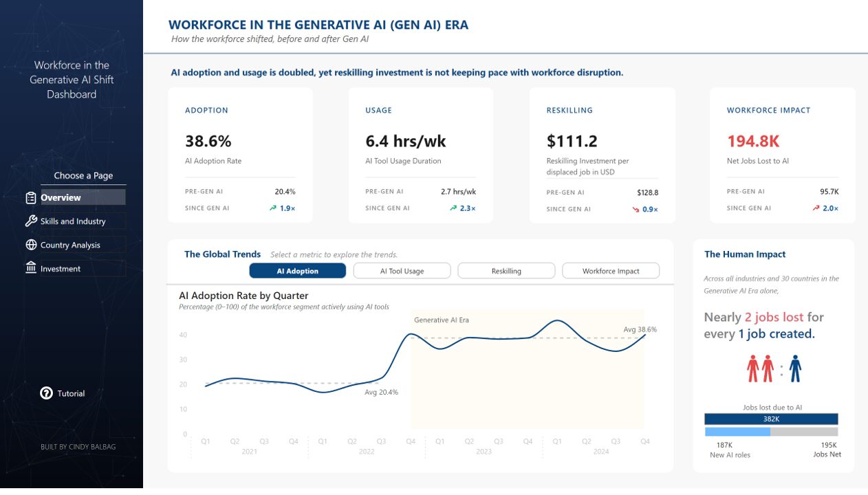Click the pre-gen AI $128.8 value
This screenshot has width=868, height=495.
[647, 193]
